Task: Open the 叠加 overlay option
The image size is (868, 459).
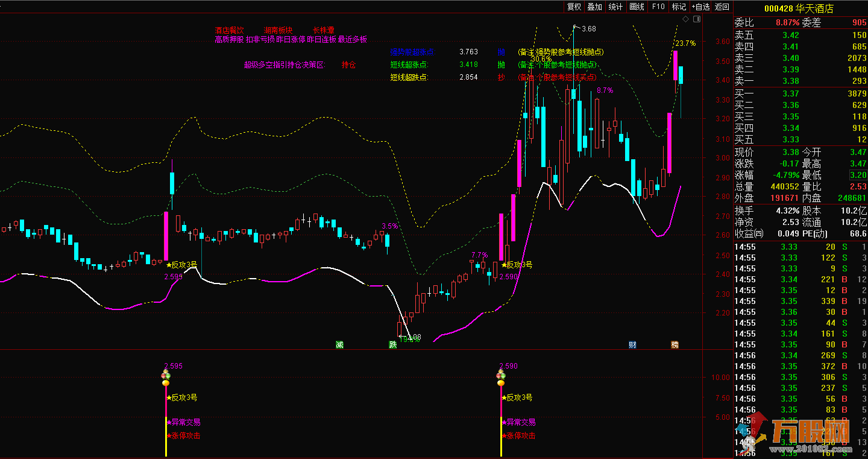Action: coord(595,7)
